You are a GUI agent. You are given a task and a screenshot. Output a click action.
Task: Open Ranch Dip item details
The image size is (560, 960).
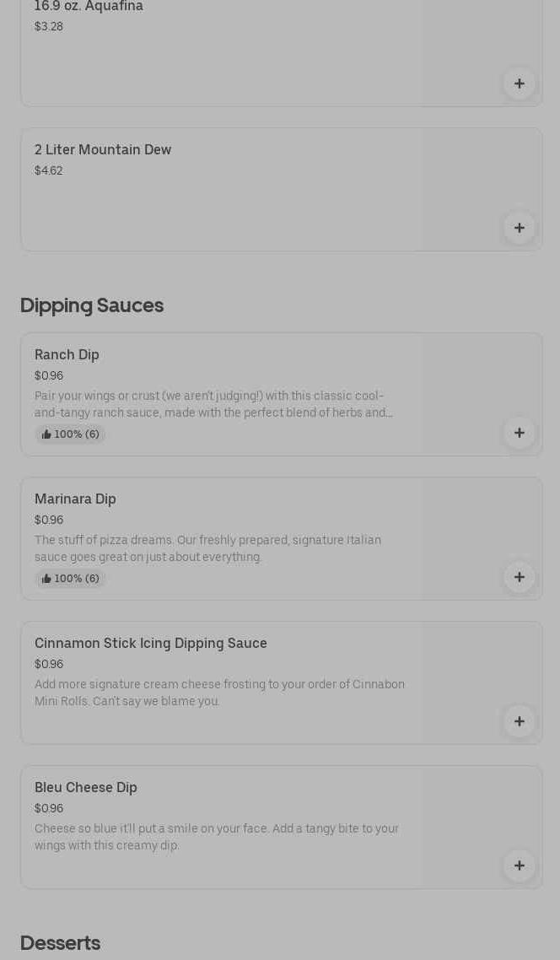[x=67, y=355]
